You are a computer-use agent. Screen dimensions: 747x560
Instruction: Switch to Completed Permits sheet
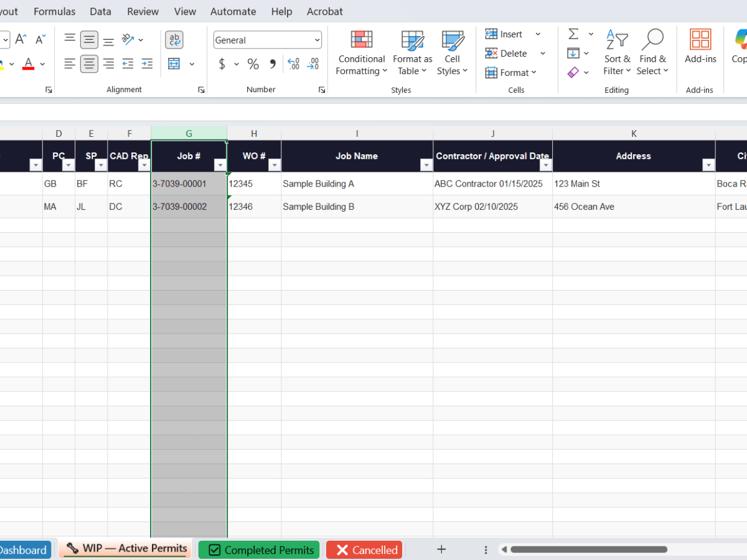[259, 550]
